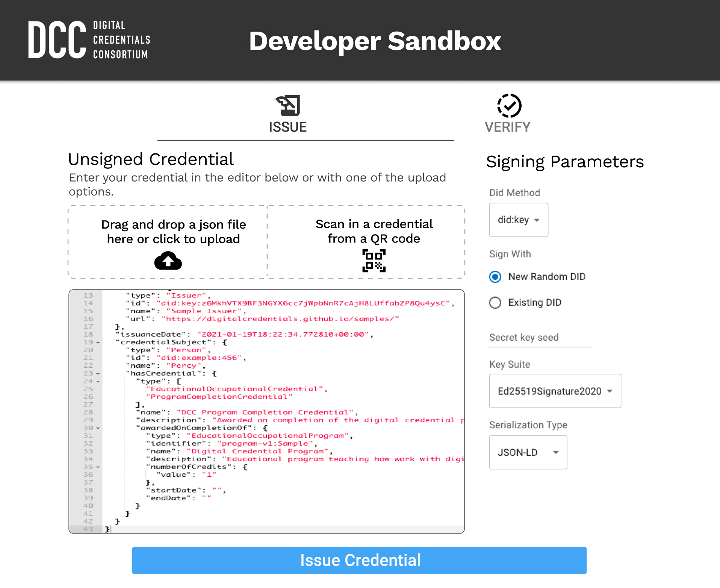The height and width of the screenshot is (588, 720).
Task: Collapse the credentialSubject block at line 19
Action: pos(97,342)
